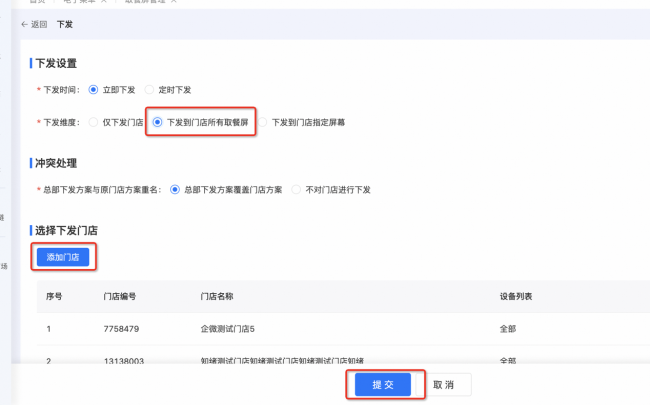Submit the form with 提交
This screenshot has height=405, width=650.
click(x=383, y=385)
